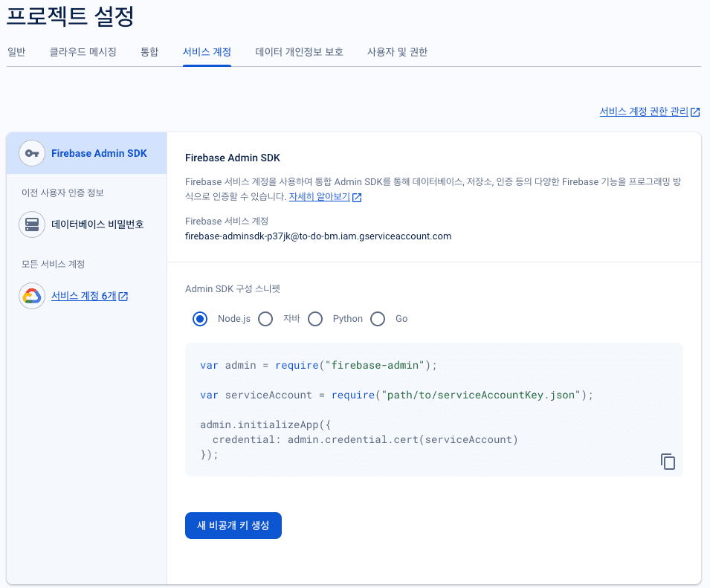Screen dimensions: 710x588
Task: Click the firebase-adminsdk service account email
Action: click(318, 236)
